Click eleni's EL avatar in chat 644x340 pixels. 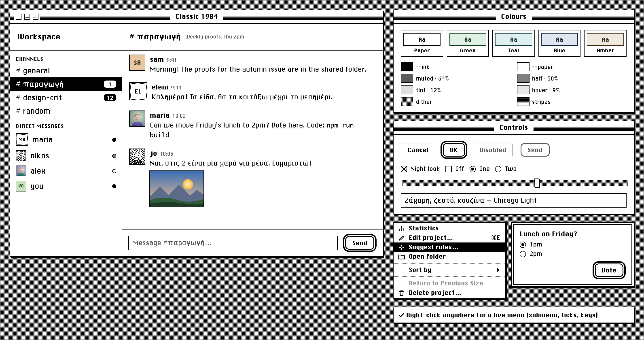[x=138, y=91]
